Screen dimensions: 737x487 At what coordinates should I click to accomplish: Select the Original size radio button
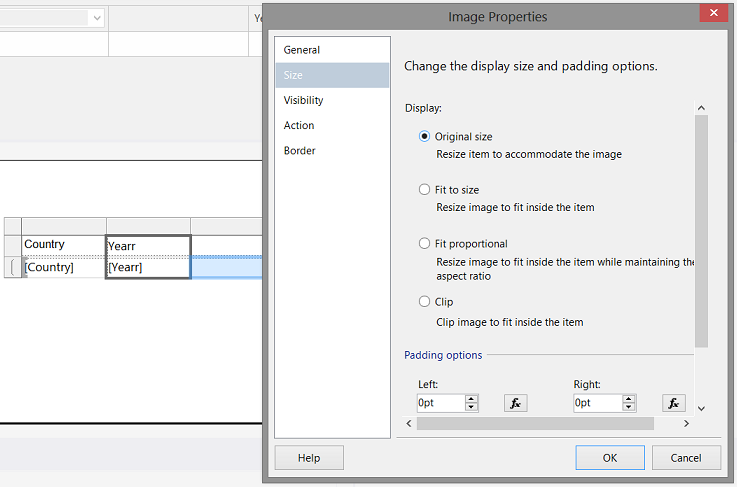[x=425, y=137]
